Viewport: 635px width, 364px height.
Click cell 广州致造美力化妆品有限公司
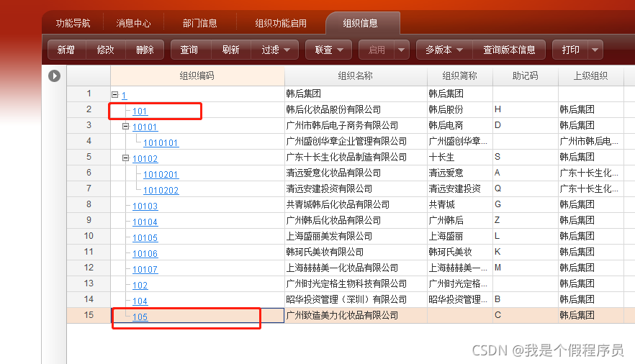(356, 315)
